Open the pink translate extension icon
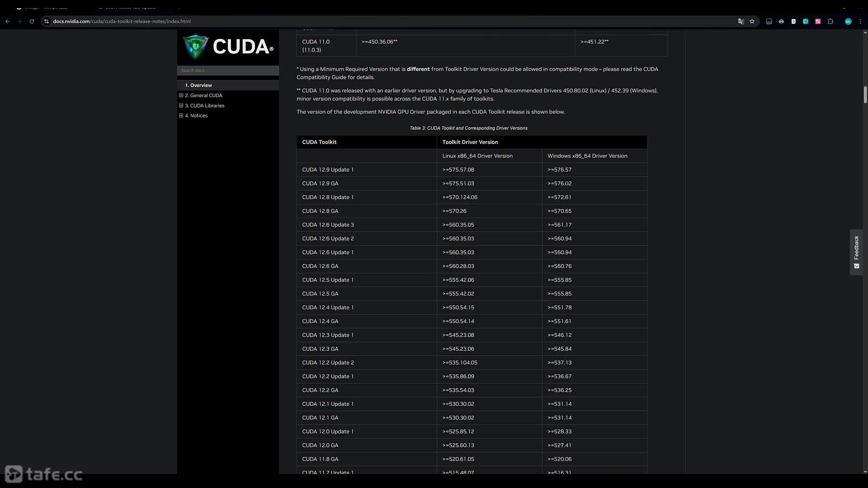Viewport: 868px width, 488px height. click(x=818, y=21)
